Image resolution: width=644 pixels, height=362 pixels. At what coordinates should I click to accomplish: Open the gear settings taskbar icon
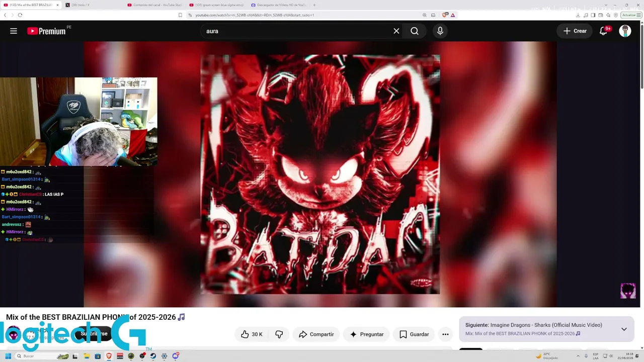[x=164, y=356]
